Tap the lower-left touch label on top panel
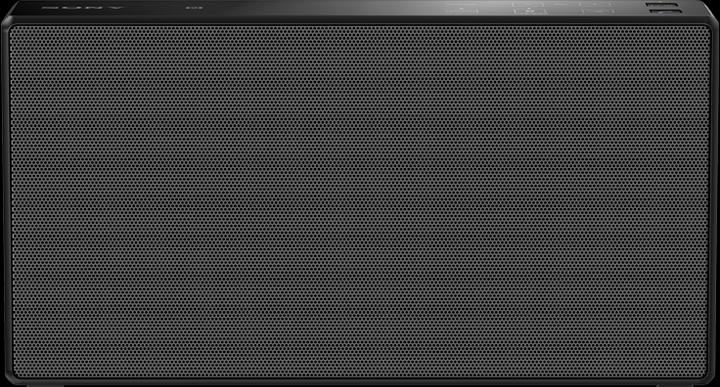The height and width of the screenshot is (387, 720). 461,11
